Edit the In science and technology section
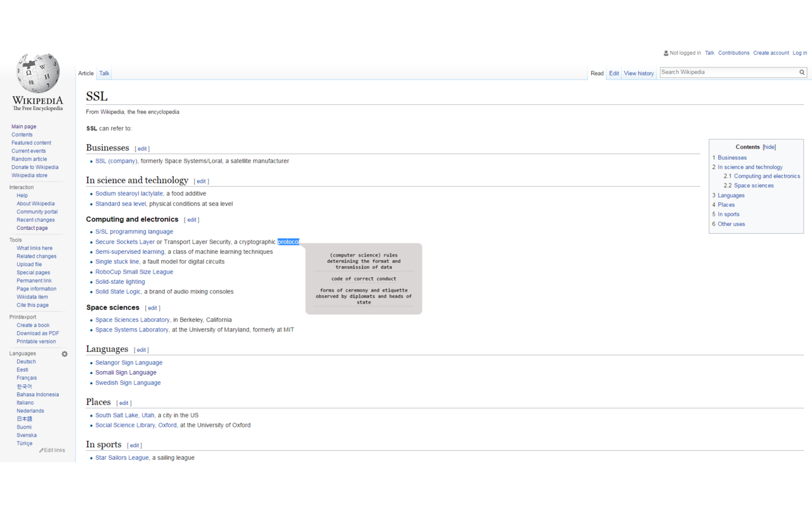This screenshot has width=812, height=508. 201,182
